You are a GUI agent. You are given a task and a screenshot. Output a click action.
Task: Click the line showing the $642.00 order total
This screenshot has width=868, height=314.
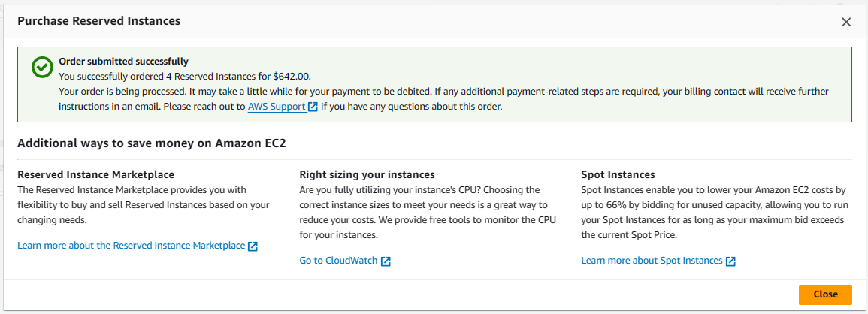coord(189,76)
